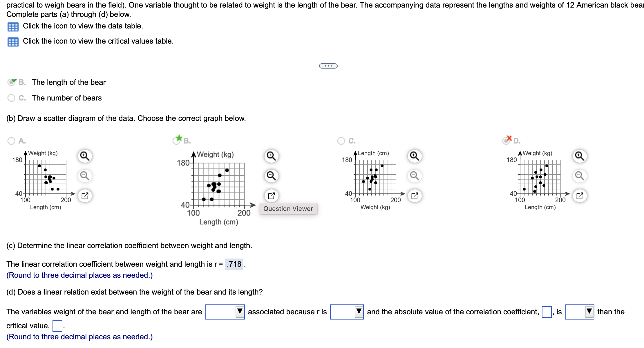Click the critical value input box
Screen dimensions: 644x348
click(x=57, y=326)
